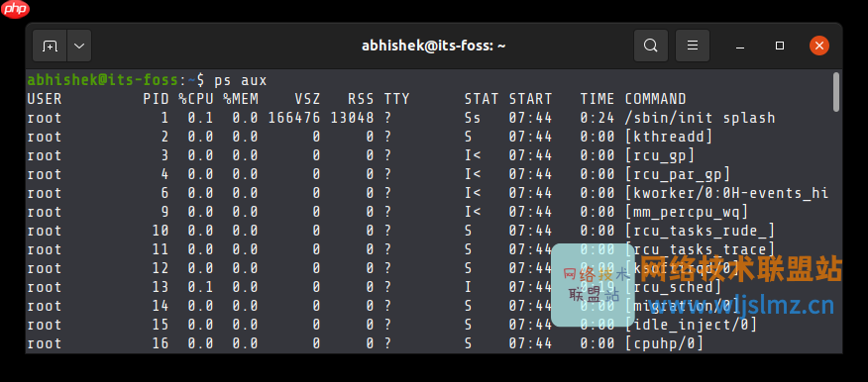This screenshot has width=868, height=382.
Task: Click the %MEM column header
Action: click(x=241, y=99)
